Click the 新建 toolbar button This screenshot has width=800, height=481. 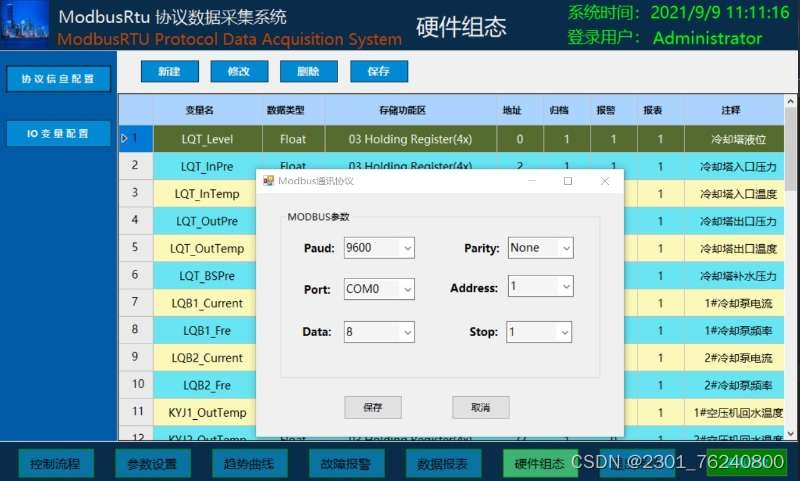pyautogui.click(x=170, y=71)
